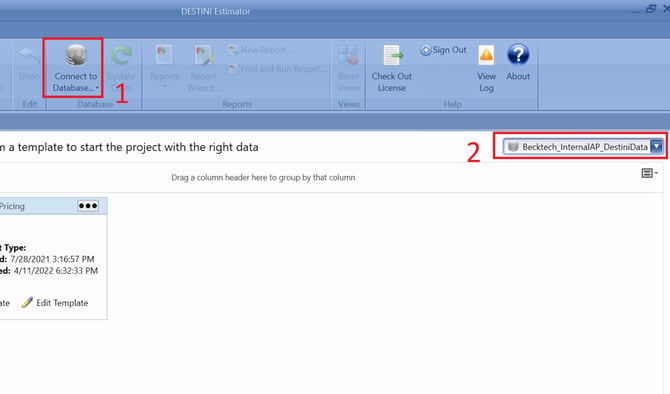The image size is (670, 394).
Task: Click the three-dots button on Pricing card
Action: point(88,206)
